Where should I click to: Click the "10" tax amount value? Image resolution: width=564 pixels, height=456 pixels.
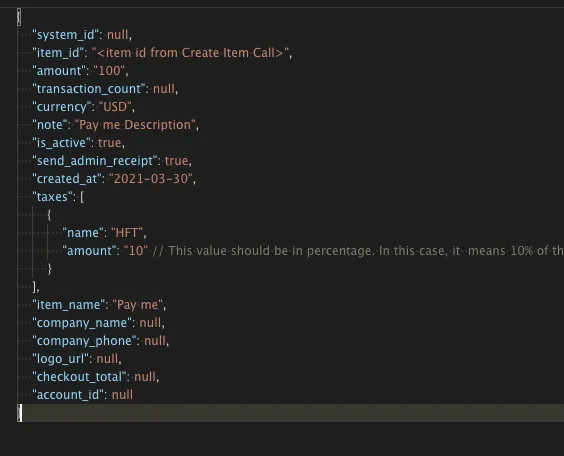[x=136, y=251]
